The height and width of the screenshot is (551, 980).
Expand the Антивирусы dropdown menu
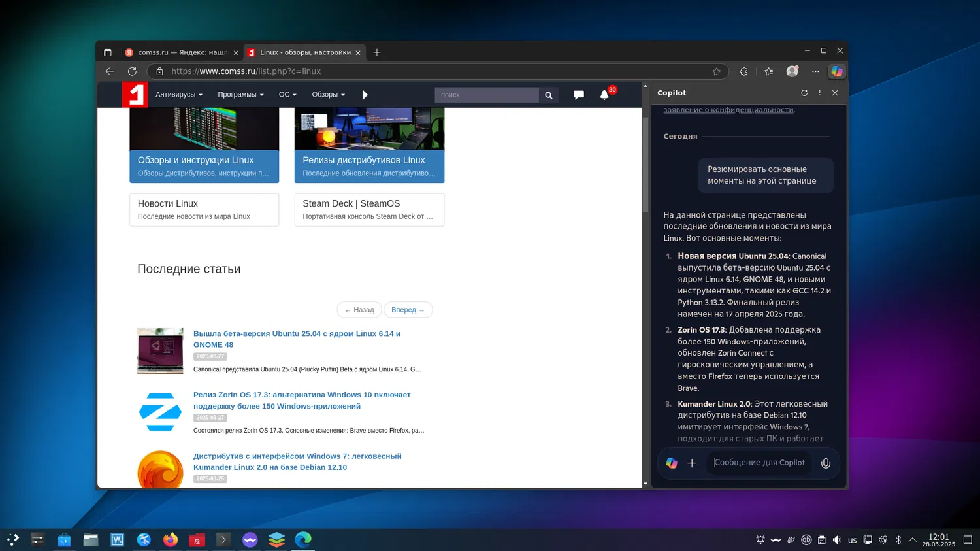click(179, 95)
